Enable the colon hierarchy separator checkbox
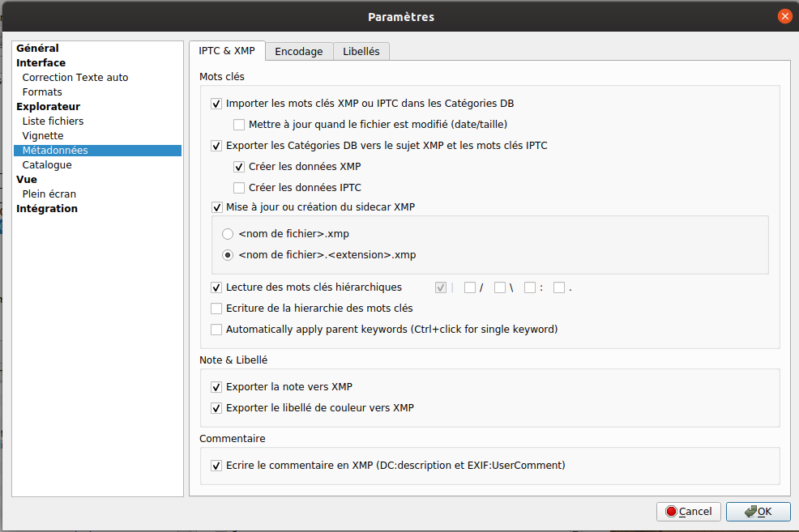Viewport: 799px width, 532px height. [x=530, y=287]
